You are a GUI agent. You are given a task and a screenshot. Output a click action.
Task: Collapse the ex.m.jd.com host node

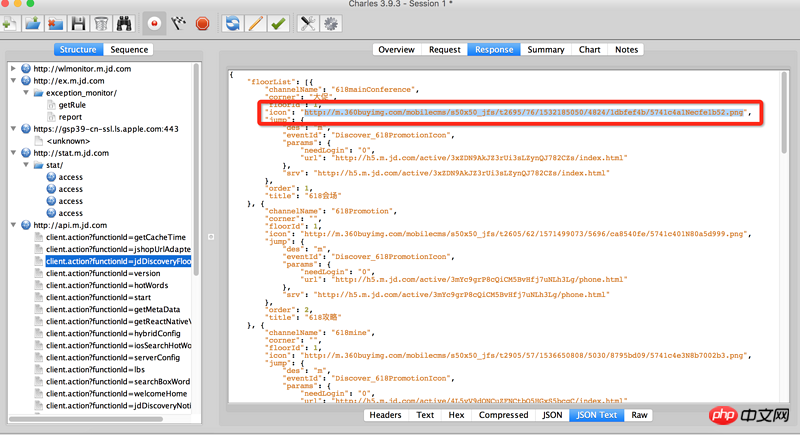[x=13, y=81]
